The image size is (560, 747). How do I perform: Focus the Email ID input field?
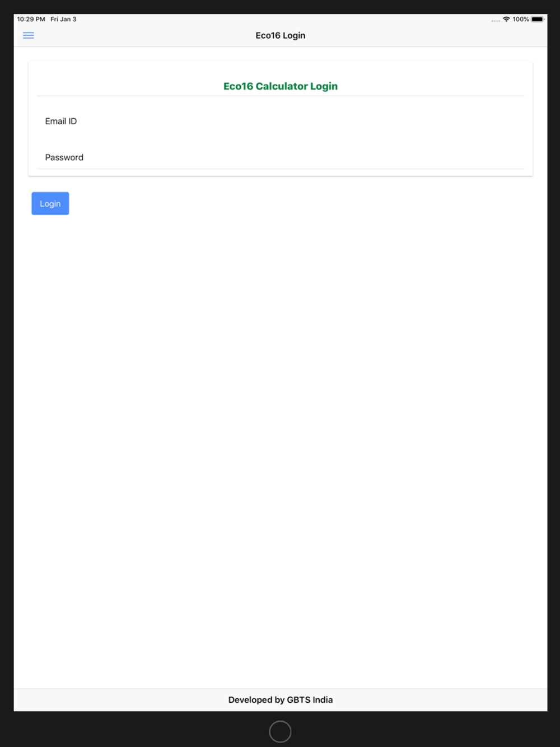click(x=281, y=121)
